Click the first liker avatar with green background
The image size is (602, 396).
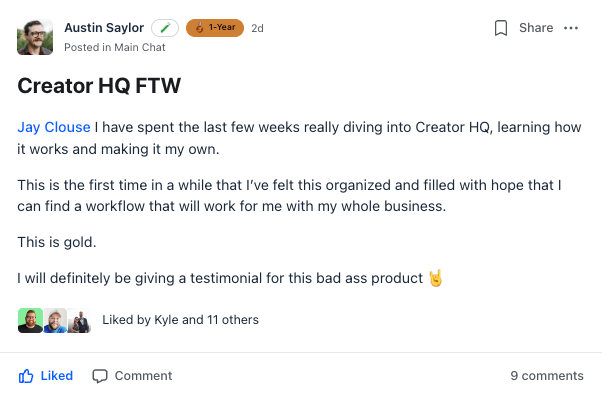(30, 320)
